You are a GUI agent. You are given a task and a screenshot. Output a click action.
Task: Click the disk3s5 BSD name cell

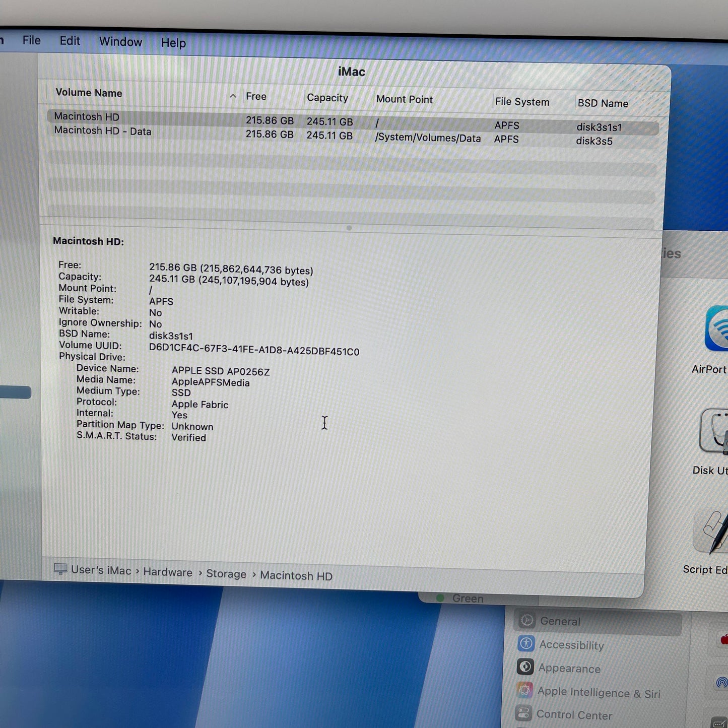coord(594,141)
